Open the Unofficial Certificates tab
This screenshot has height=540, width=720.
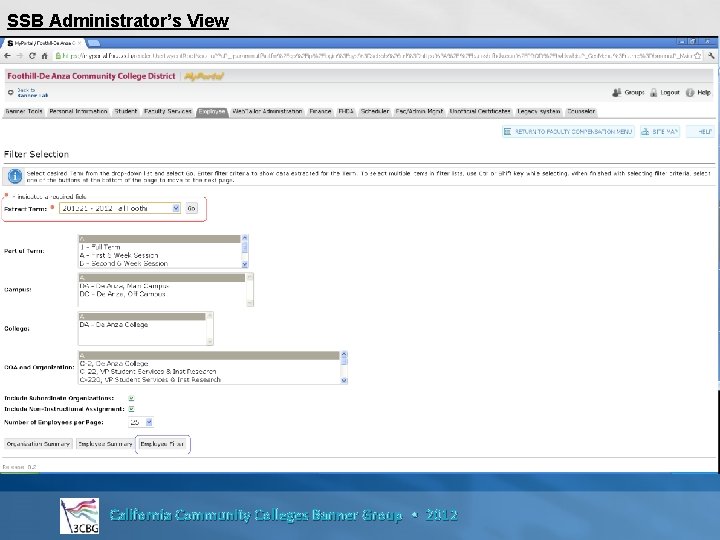(x=480, y=112)
